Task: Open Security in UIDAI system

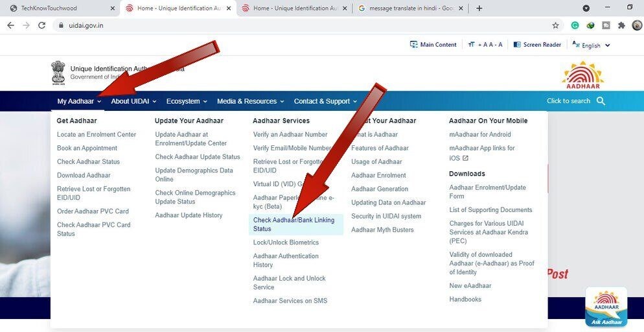Action: click(386, 216)
